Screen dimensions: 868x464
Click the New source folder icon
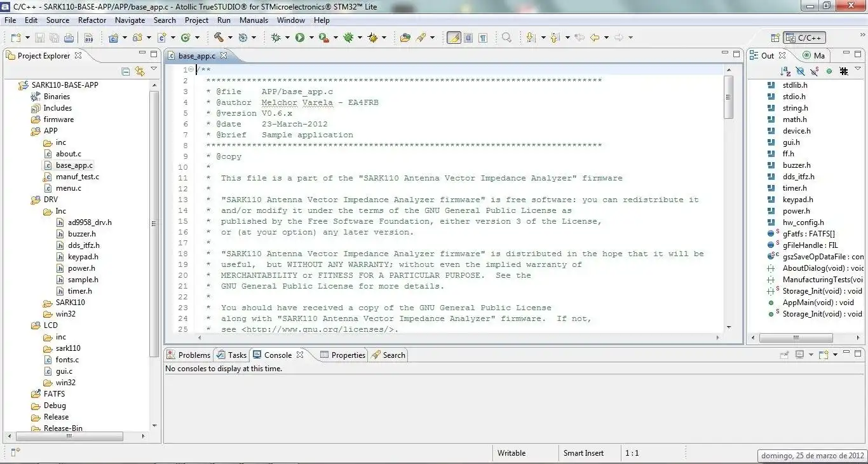coord(137,38)
